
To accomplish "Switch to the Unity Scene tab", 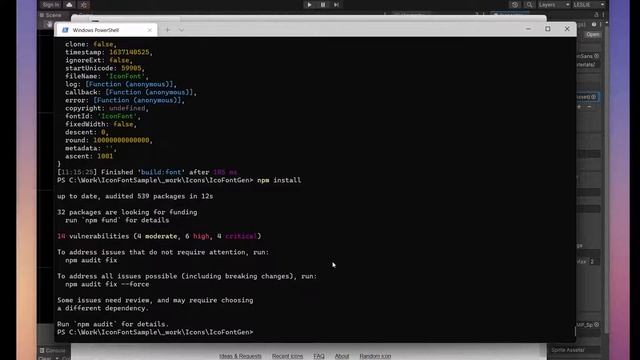I will (51, 15).
